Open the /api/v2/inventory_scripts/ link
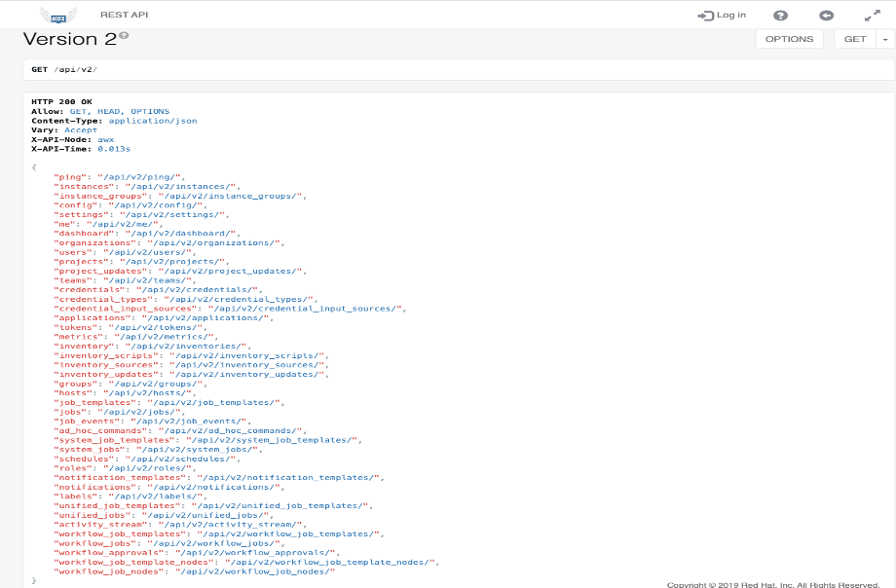Viewport: 896px width, 588px height. pos(246,355)
